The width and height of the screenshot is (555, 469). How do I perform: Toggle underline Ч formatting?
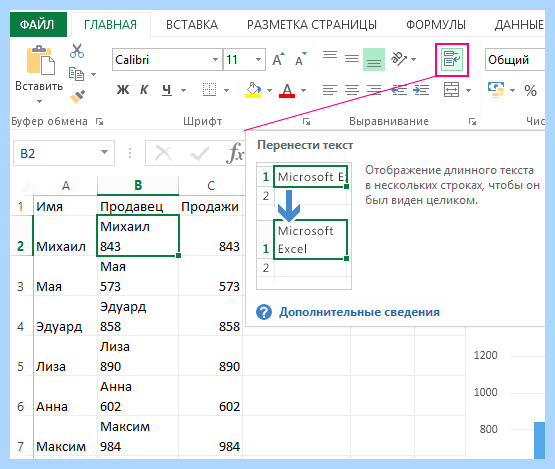point(167,90)
